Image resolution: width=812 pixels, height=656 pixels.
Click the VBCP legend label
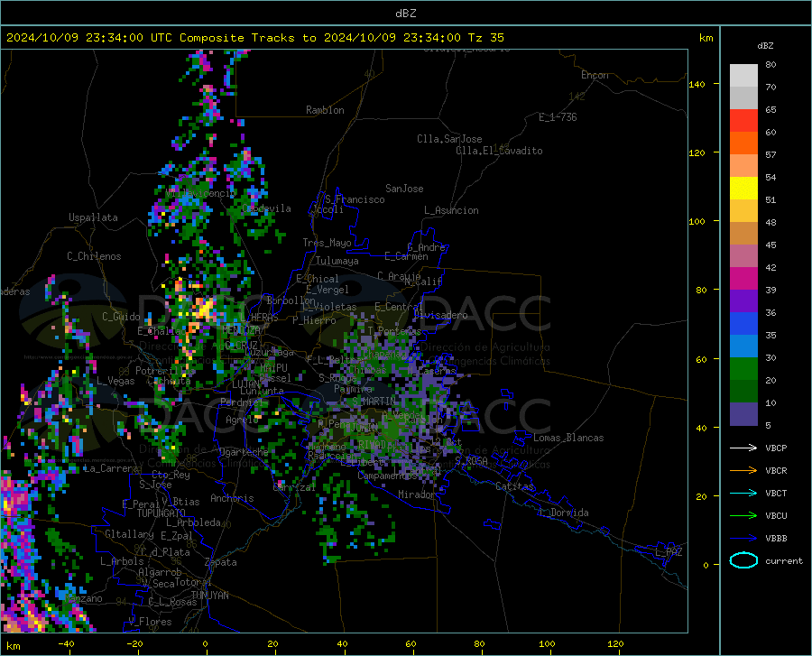pos(776,448)
